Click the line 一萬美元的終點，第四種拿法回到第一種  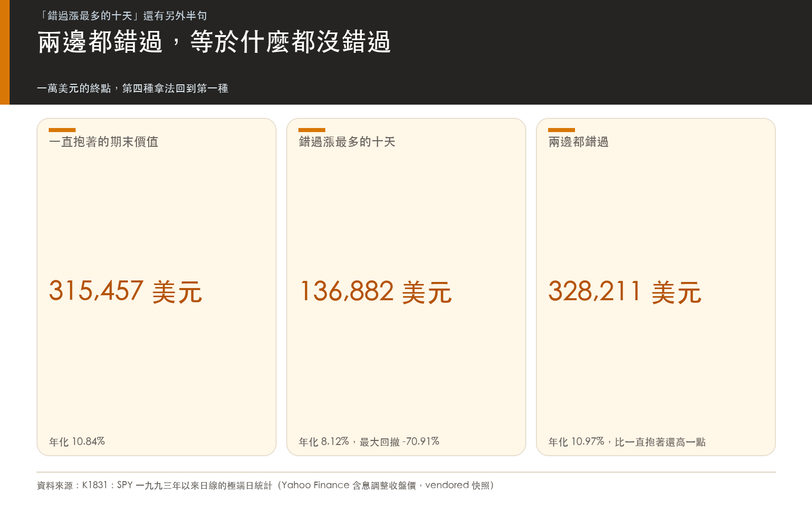point(132,88)
